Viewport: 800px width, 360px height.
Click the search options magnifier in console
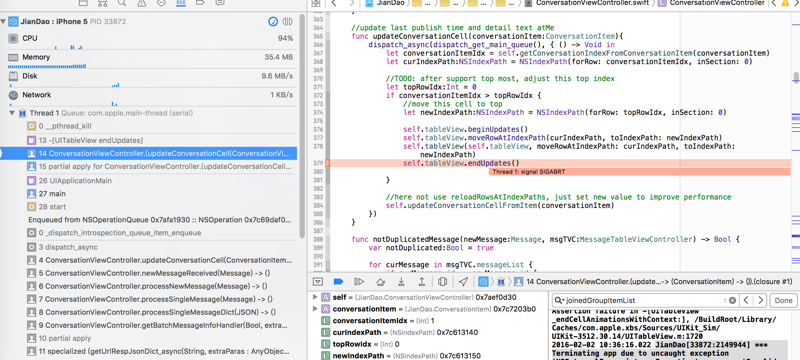560,300
